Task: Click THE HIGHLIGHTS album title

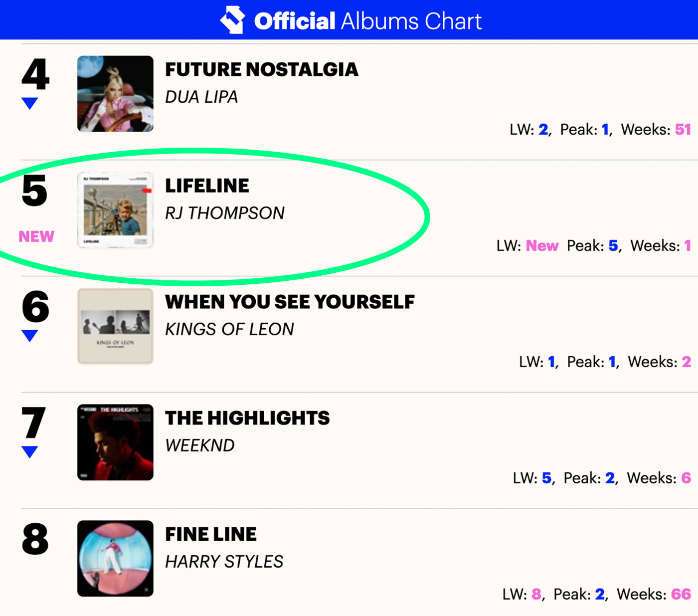Action: point(247,418)
